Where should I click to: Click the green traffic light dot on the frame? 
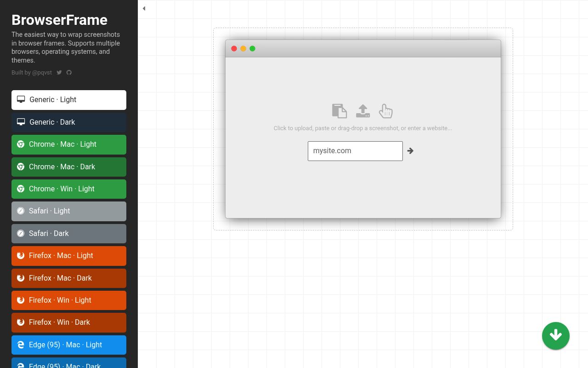(252, 48)
